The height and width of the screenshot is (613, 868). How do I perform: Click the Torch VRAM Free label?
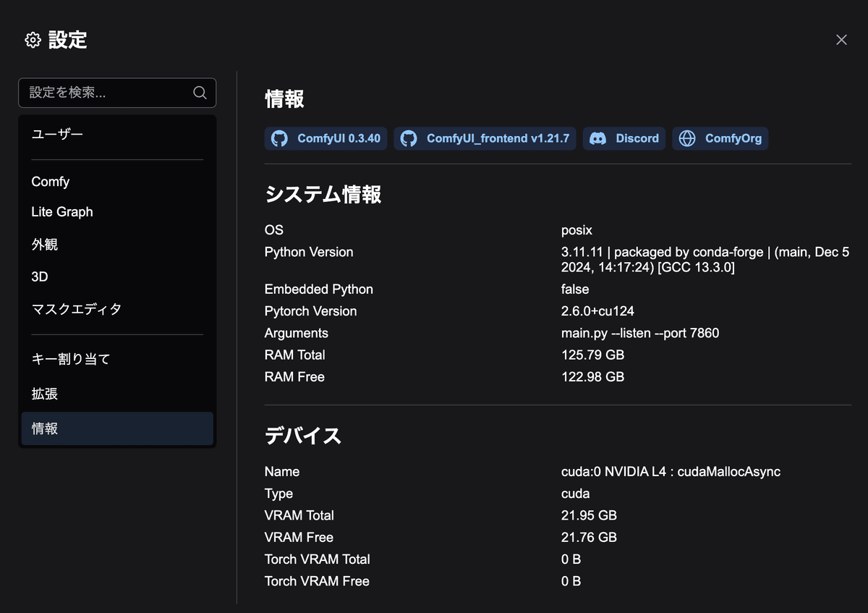click(317, 581)
